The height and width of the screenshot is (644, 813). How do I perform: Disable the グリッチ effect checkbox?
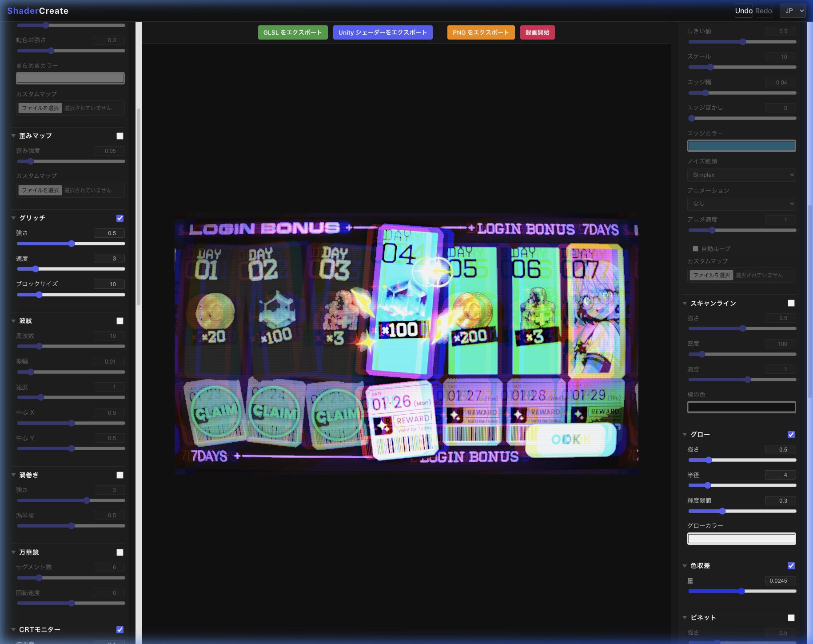pos(120,218)
